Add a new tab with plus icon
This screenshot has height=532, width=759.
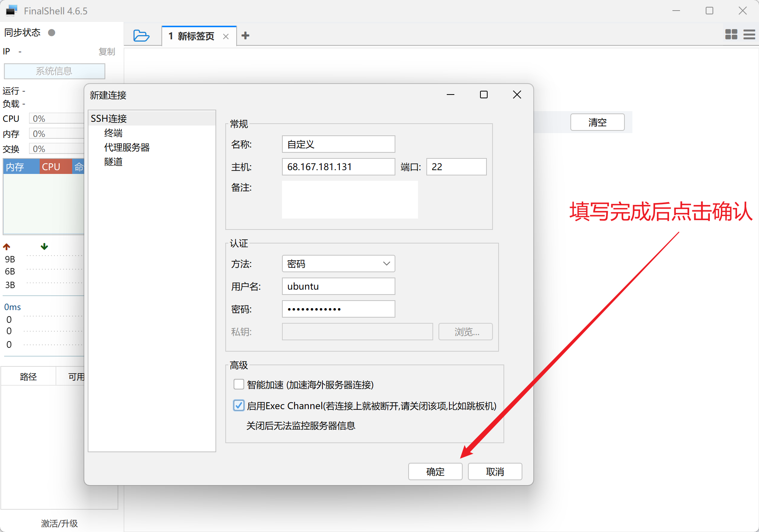[245, 36]
